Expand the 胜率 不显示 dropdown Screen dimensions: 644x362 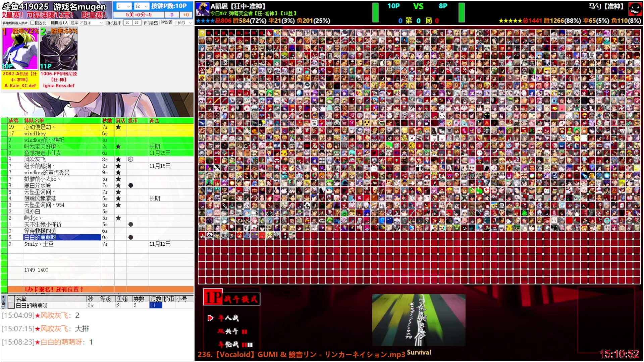(91, 23)
